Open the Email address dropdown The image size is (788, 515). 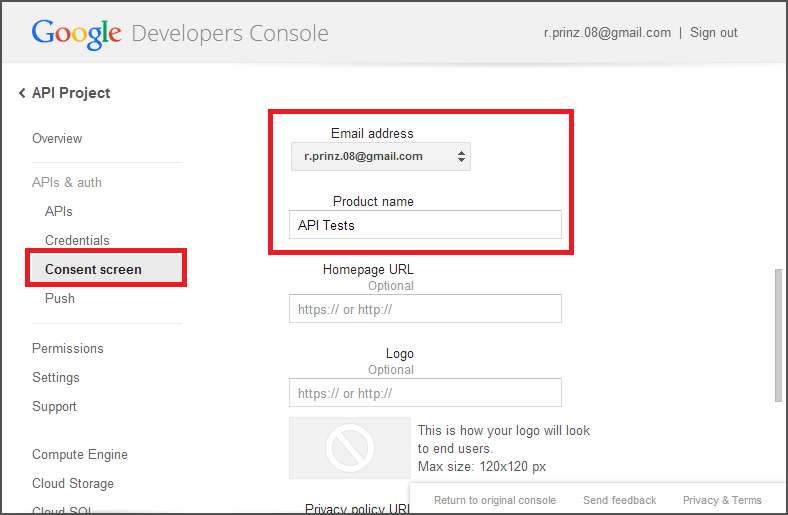(x=380, y=156)
